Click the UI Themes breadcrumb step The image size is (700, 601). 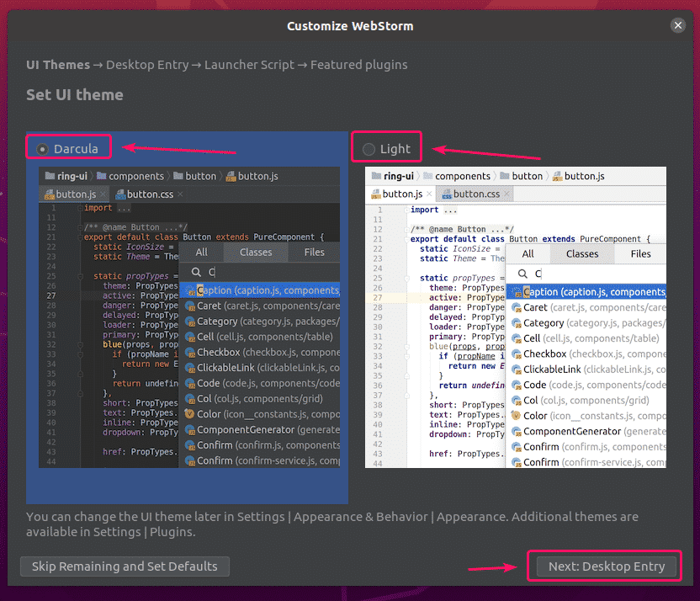click(58, 65)
